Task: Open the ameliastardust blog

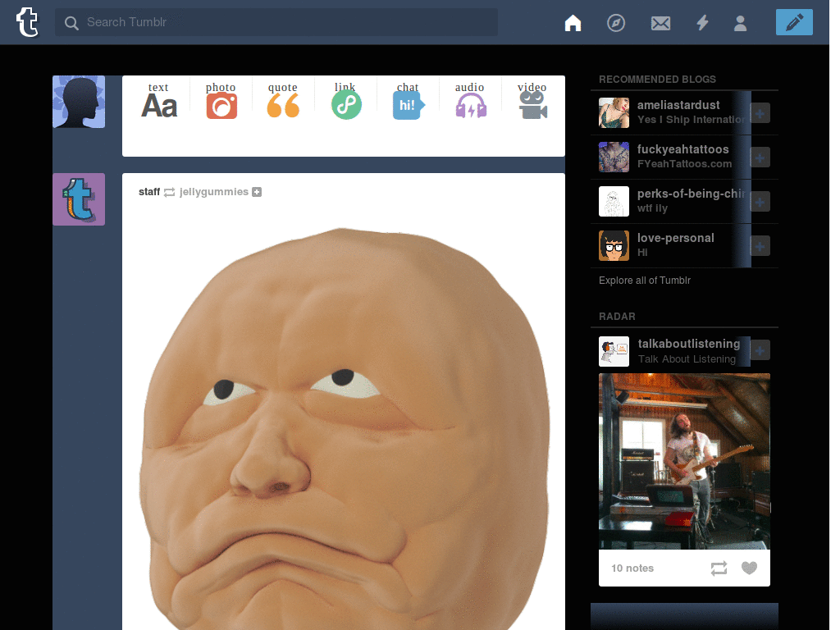Action: tap(678, 105)
